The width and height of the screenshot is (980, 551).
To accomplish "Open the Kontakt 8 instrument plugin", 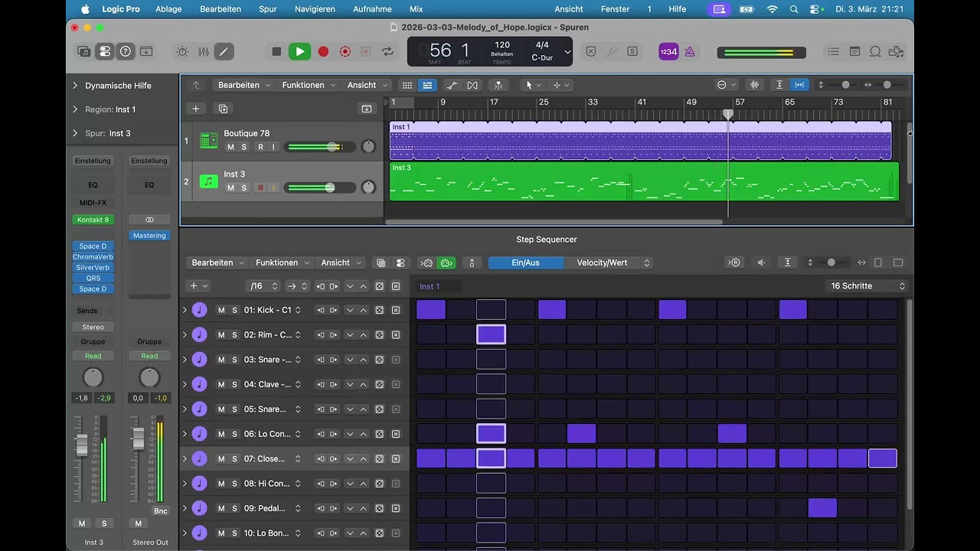I will [x=93, y=220].
